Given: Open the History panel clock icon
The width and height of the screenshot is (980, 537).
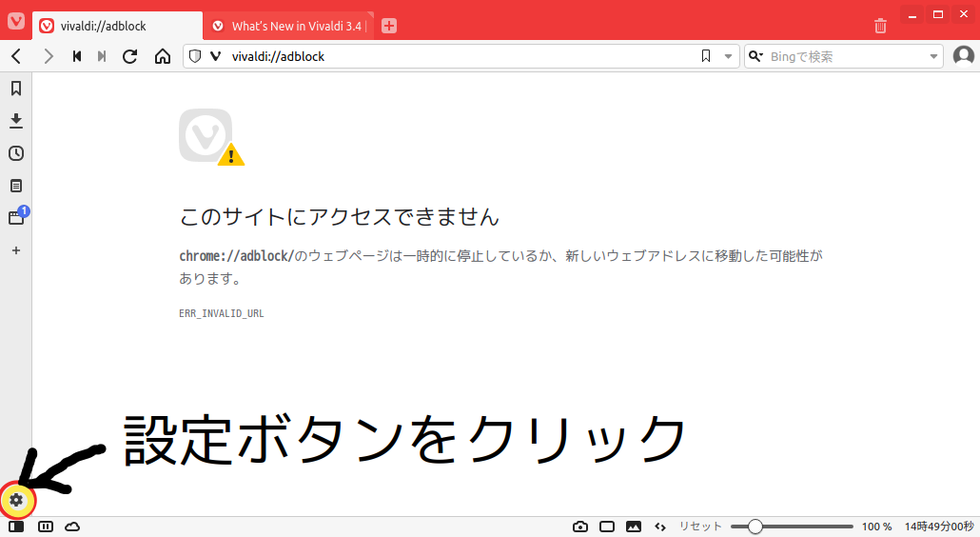Looking at the screenshot, I should click(x=16, y=153).
